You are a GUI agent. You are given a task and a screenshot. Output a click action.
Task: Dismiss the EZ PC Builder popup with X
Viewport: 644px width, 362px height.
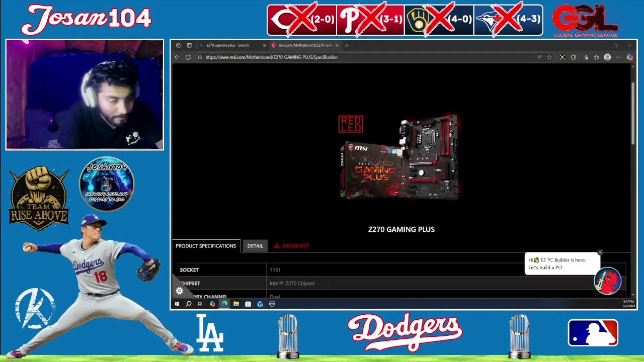600,252
